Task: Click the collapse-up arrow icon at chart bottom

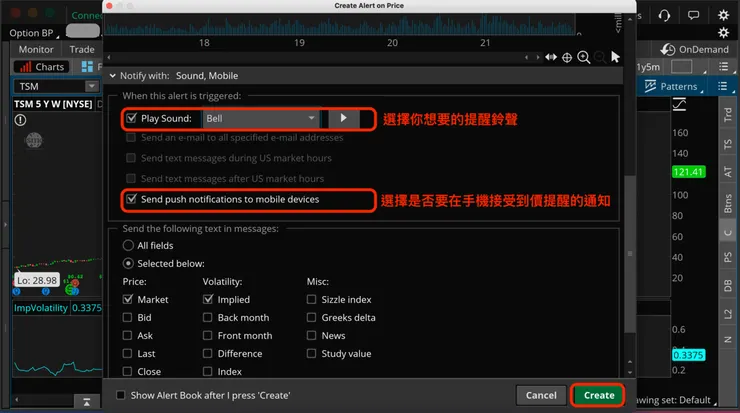Action: coord(86,402)
